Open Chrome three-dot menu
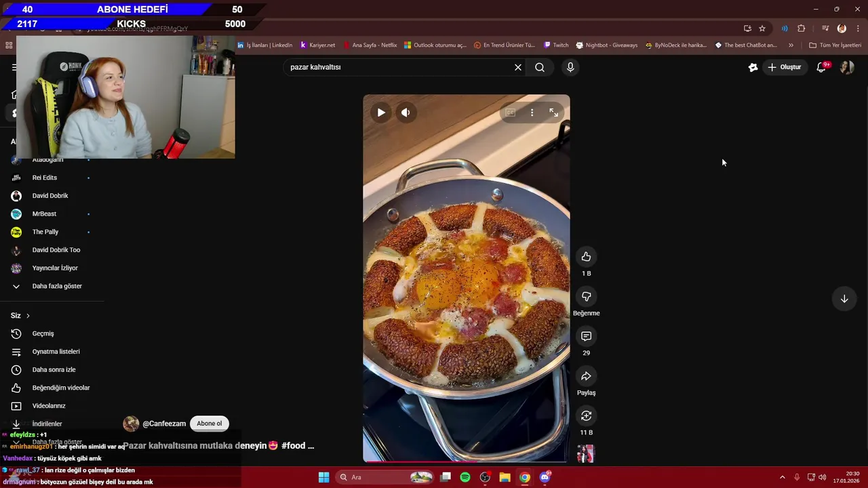 click(858, 28)
